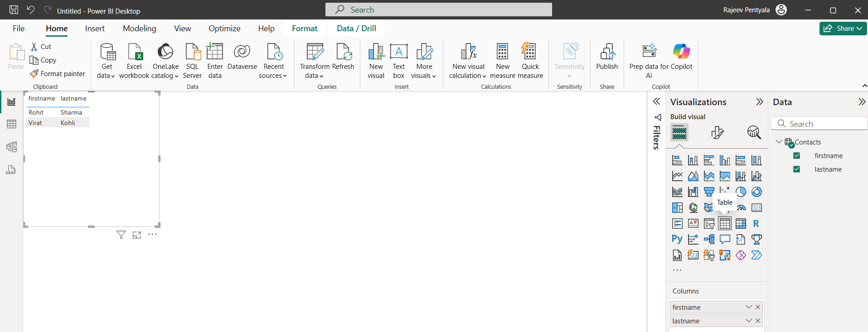
Task: Click the Share button
Action: [x=843, y=29]
